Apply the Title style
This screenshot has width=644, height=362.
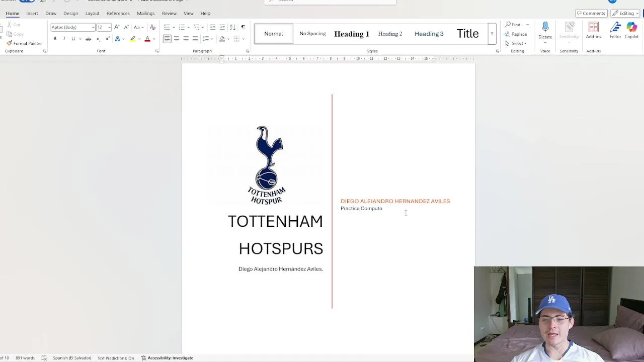click(x=467, y=34)
